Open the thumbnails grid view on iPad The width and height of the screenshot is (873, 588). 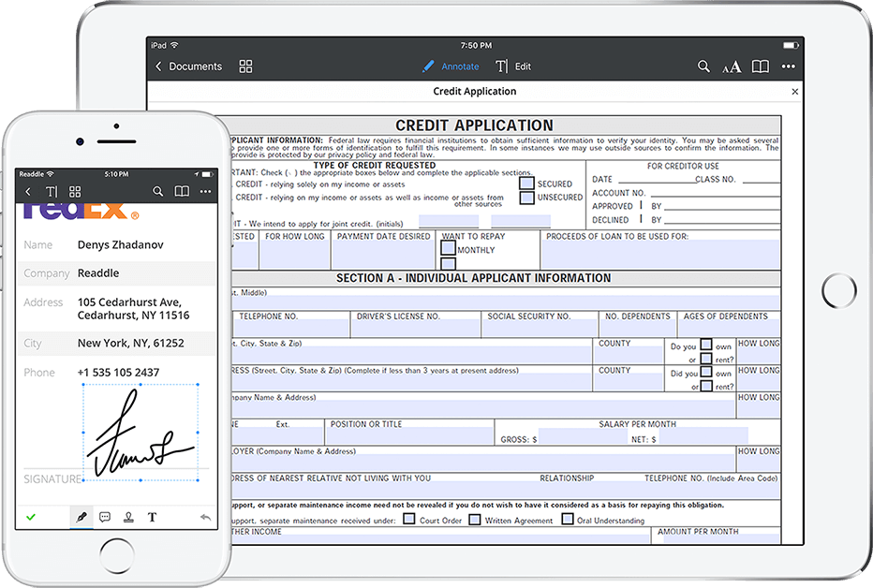(245, 66)
